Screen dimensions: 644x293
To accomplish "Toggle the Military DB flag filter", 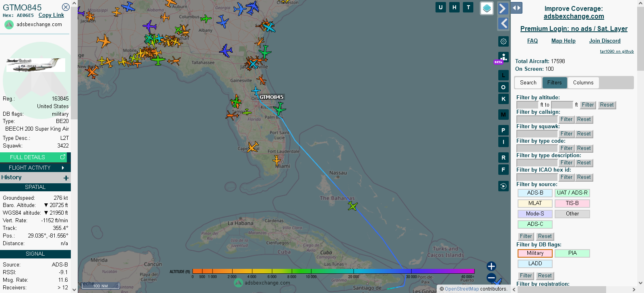I will 535,253.
